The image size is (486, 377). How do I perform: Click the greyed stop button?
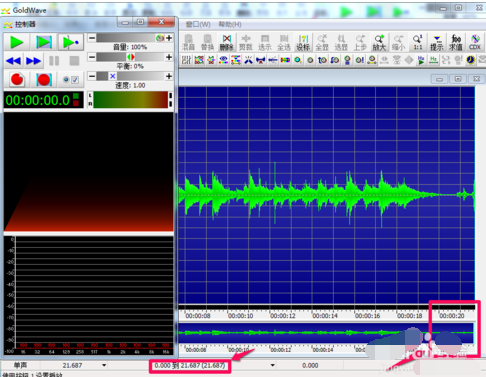(x=74, y=61)
